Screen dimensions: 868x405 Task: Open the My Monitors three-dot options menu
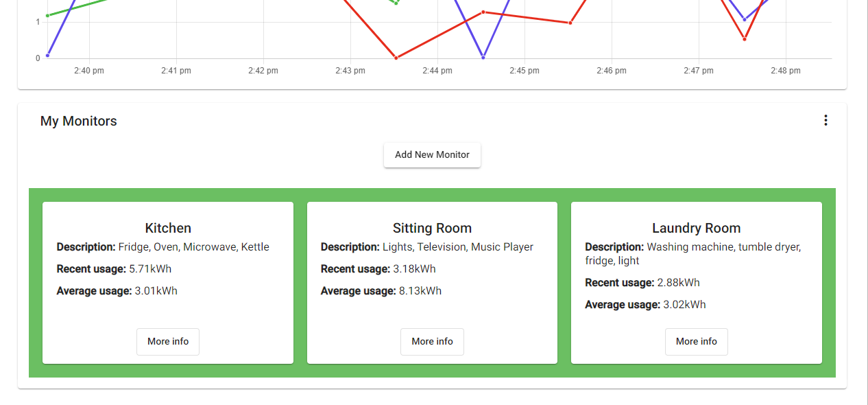coord(825,121)
